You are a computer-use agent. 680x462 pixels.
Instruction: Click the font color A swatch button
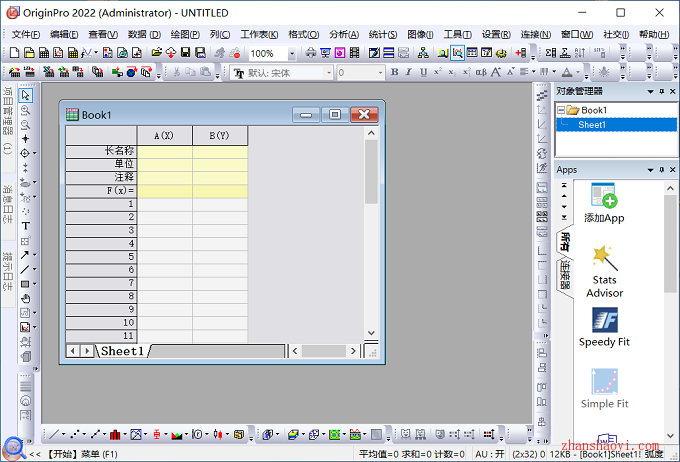567,72
